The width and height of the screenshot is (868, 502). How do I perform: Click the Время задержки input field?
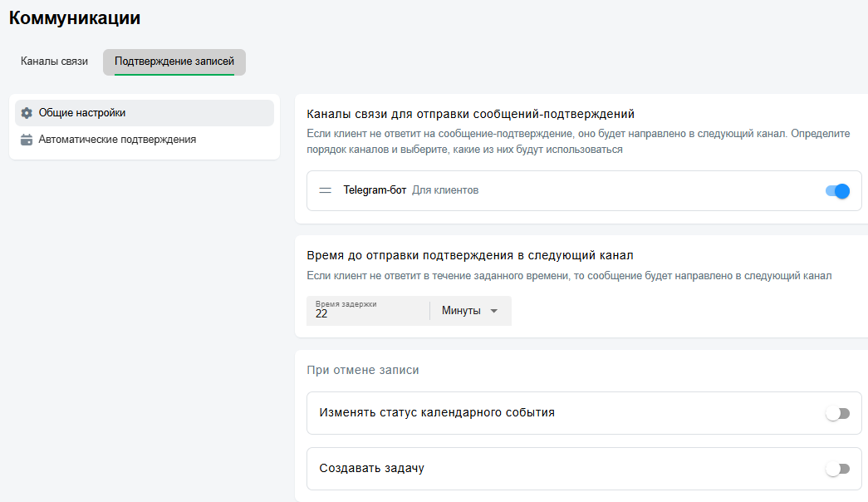click(368, 310)
